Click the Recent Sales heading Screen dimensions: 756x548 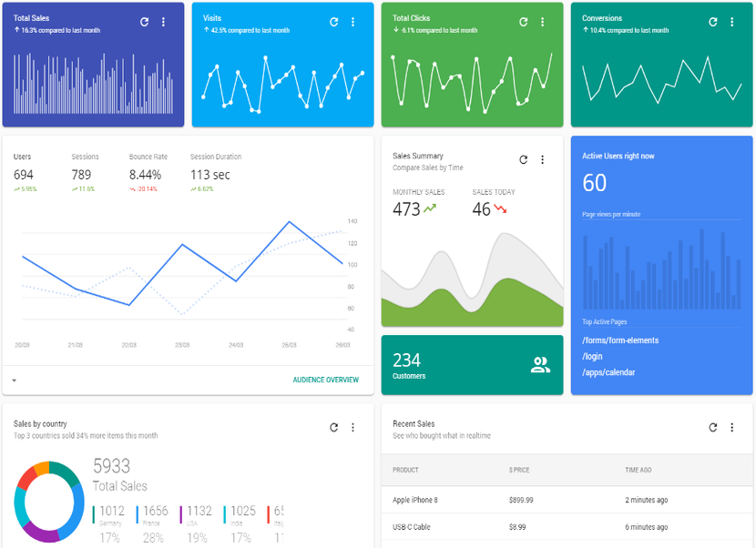coord(414,423)
